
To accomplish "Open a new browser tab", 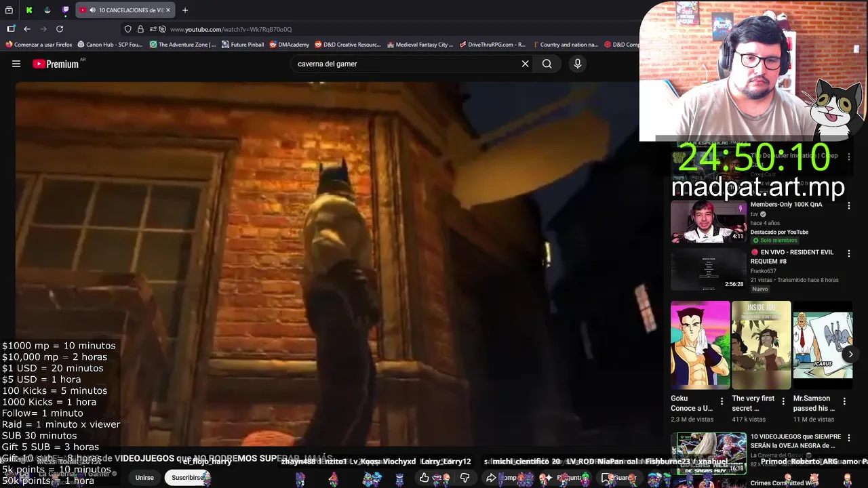I will (x=184, y=10).
